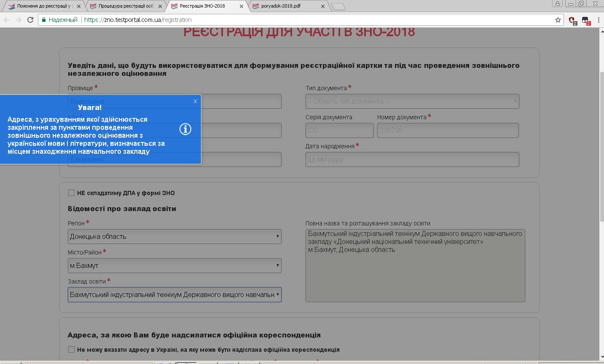Close the poryadok-2018.pdf tab
604x364 pixels.
click(x=323, y=6)
